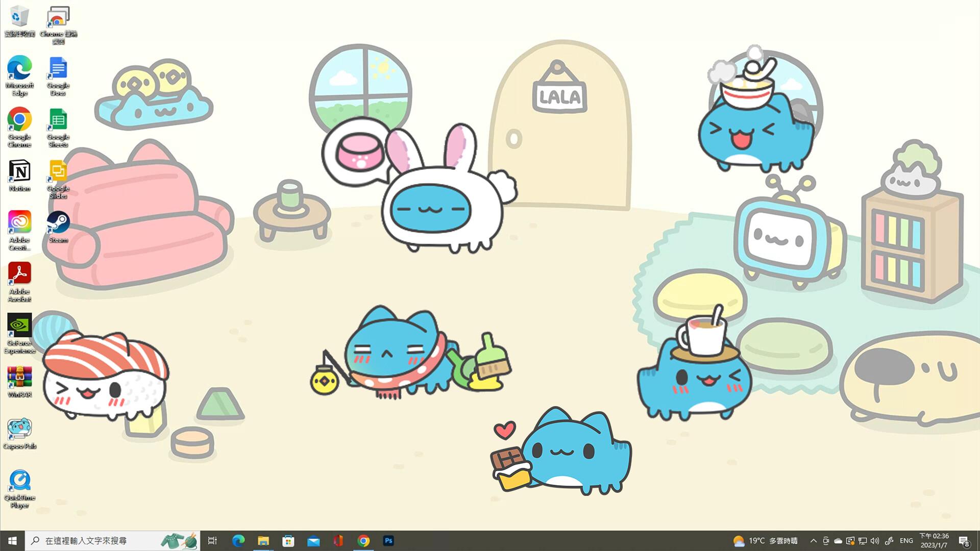Viewport: 980px width, 551px height.
Task: Switch input language from ENG
Action: (x=906, y=540)
